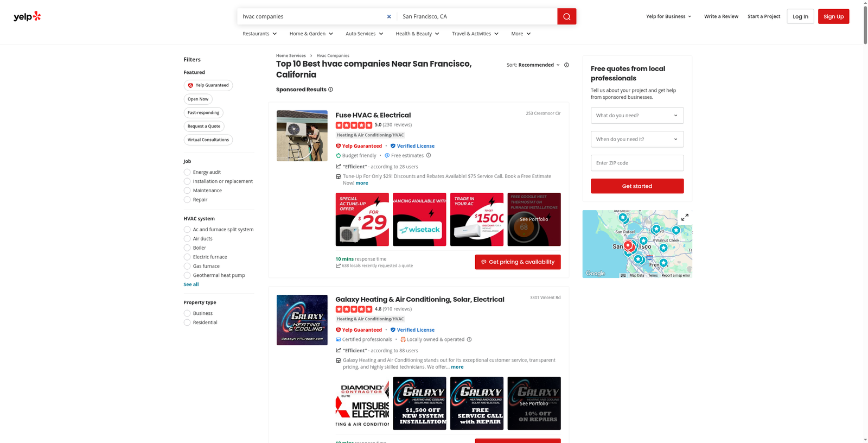The height and width of the screenshot is (443, 868).
Task: Select the Electric furnace option
Action: coord(187,257)
